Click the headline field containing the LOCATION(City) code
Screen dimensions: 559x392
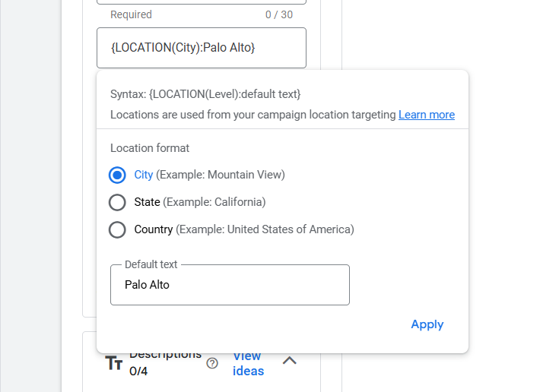(x=202, y=48)
